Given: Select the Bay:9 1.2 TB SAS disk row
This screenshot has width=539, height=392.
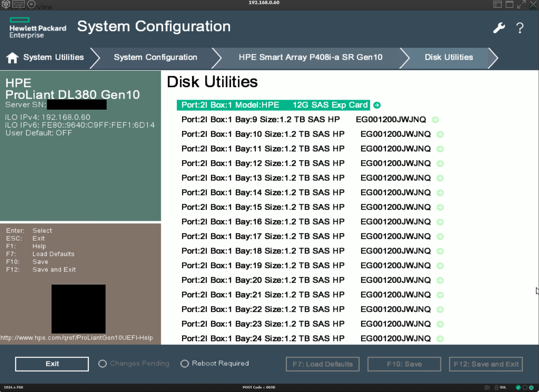Looking at the screenshot, I should click(304, 120).
